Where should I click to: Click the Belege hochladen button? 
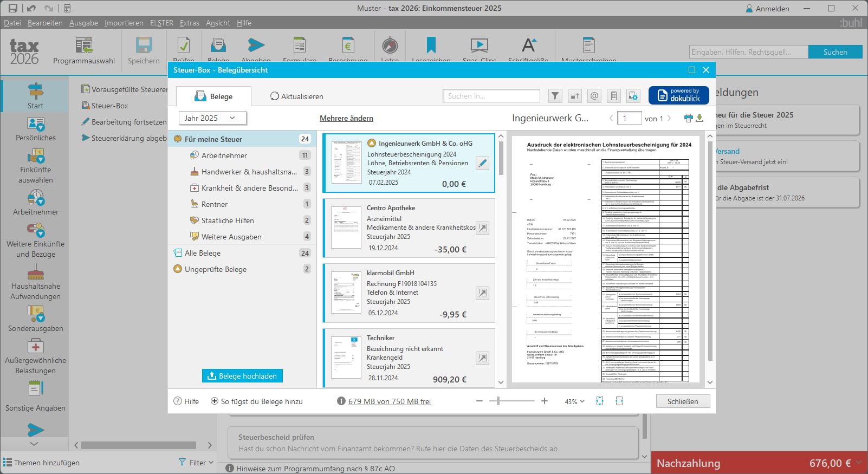[242, 376]
